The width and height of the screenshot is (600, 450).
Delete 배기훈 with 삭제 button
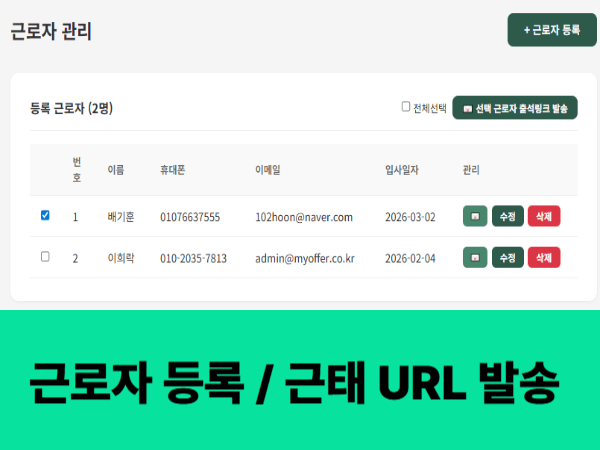544,216
